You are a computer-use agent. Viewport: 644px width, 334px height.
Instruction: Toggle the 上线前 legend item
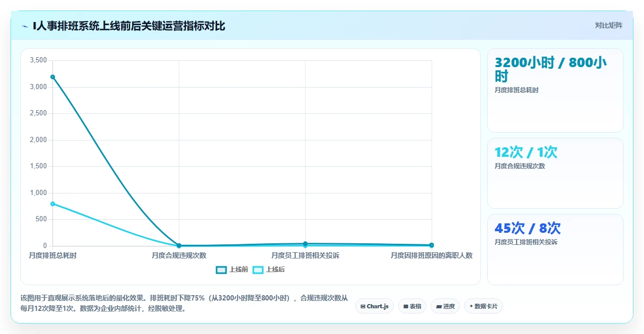tap(232, 270)
